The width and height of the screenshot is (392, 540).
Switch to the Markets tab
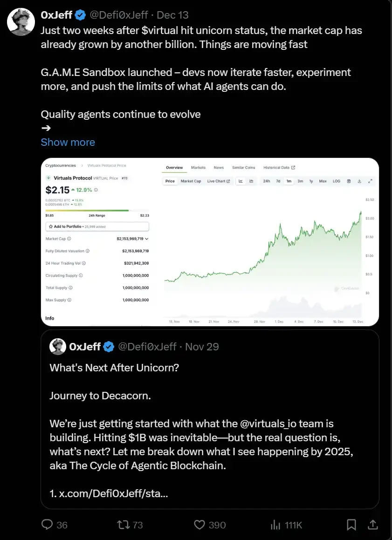pos(198,168)
